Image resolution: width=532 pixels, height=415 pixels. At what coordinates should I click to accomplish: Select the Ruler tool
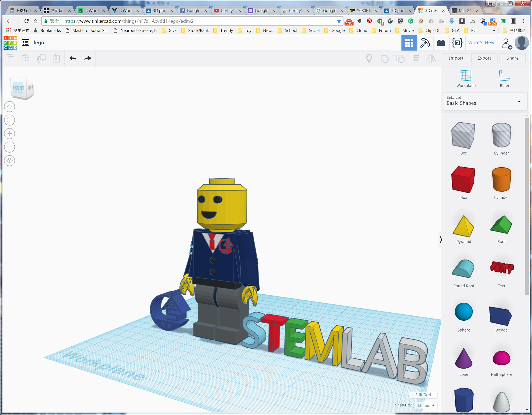click(x=504, y=79)
